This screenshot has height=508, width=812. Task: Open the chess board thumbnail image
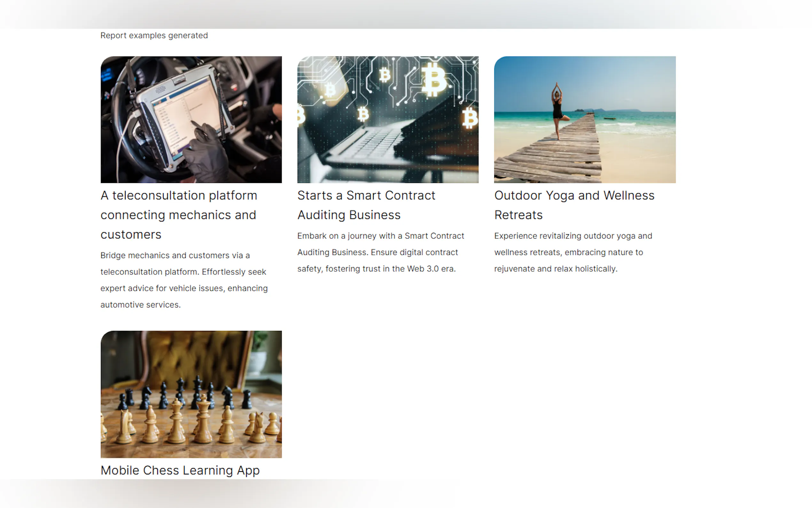click(191, 394)
